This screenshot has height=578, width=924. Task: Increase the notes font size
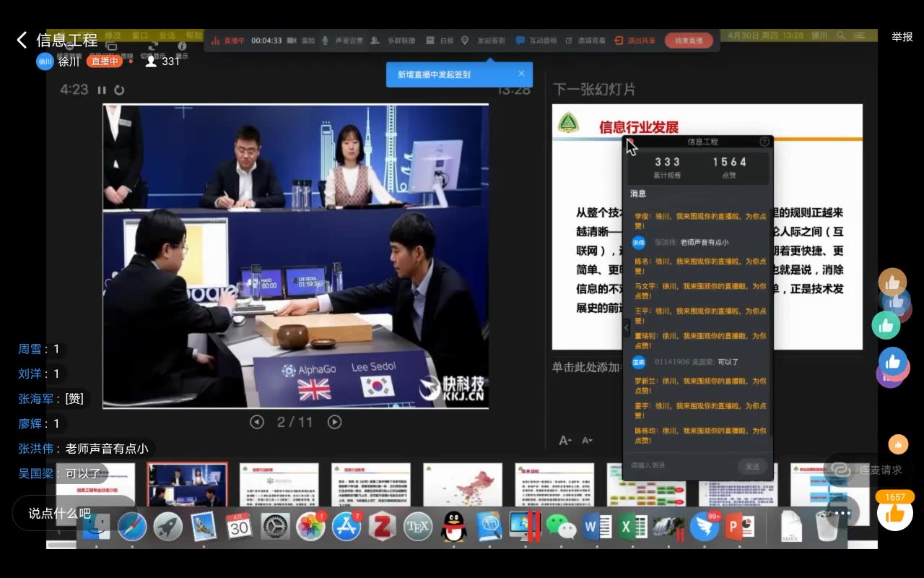point(565,441)
